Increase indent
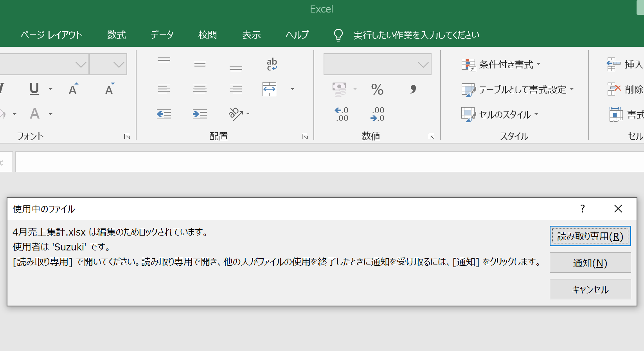Viewport: 644px width, 351px height. (200, 114)
